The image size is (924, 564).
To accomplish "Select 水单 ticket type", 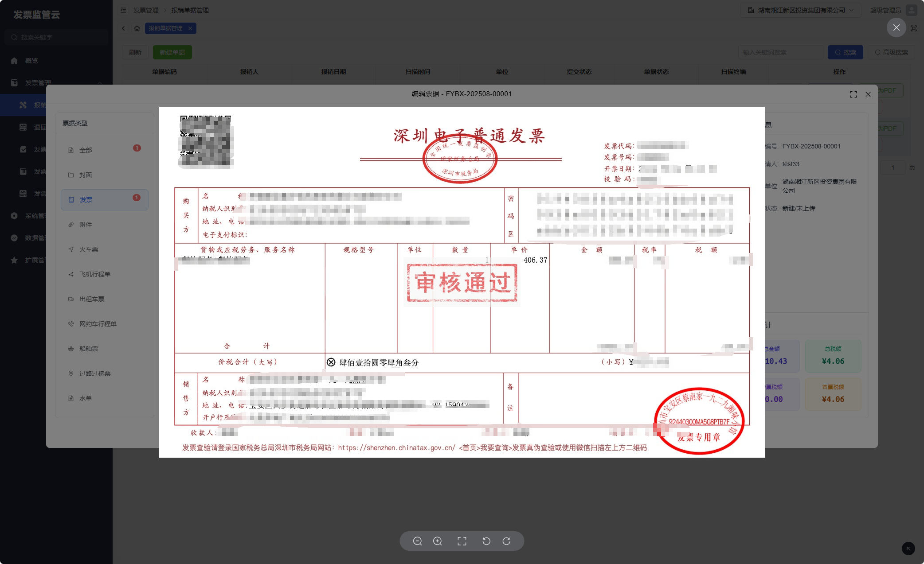I will point(105,398).
